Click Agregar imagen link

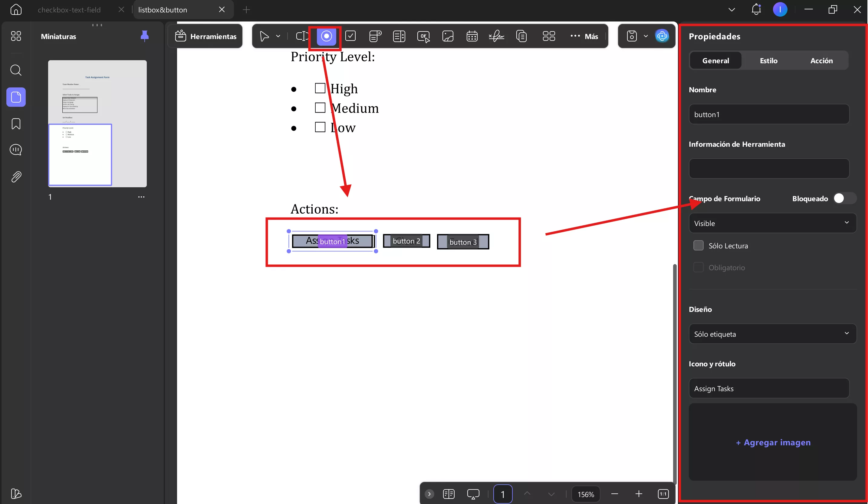click(x=773, y=442)
